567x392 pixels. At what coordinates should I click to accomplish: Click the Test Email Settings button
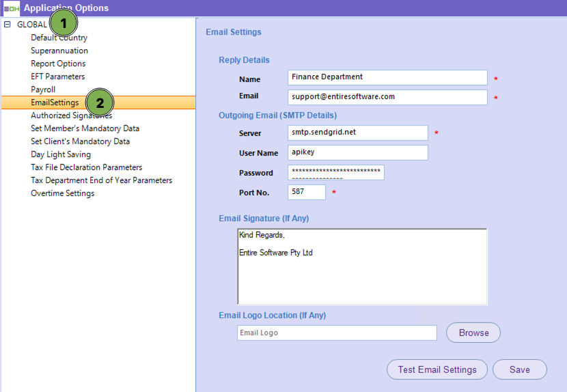tap(437, 369)
